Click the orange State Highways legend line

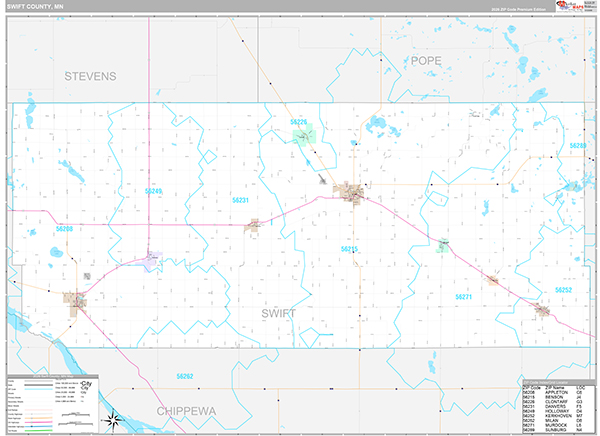(x=39, y=418)
